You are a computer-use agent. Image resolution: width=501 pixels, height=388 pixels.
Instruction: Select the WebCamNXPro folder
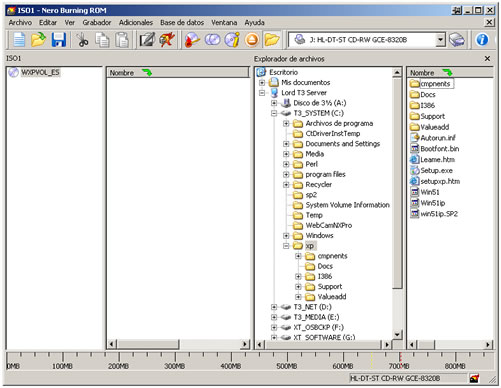(329, 225)
